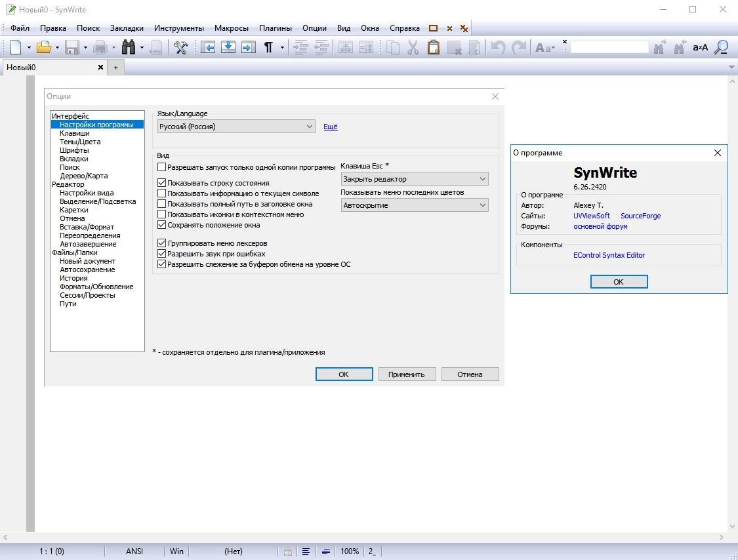Screen dimensions: 738x560
Task: Open the Правка menu
Action: (x=52, y=28)
